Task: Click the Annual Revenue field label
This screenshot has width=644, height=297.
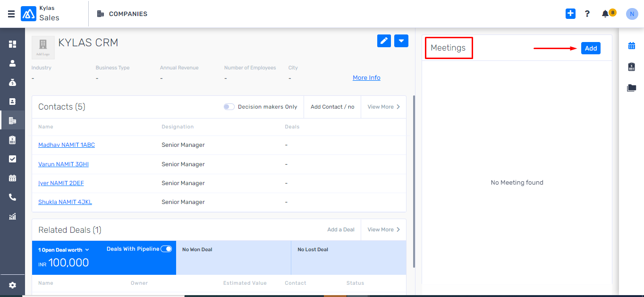Action: (x=179, y=68)
